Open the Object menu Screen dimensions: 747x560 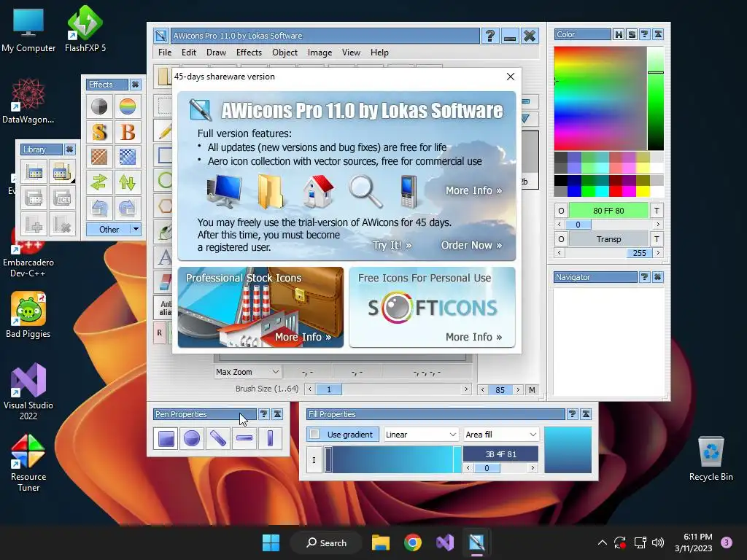tap(285, 52)
